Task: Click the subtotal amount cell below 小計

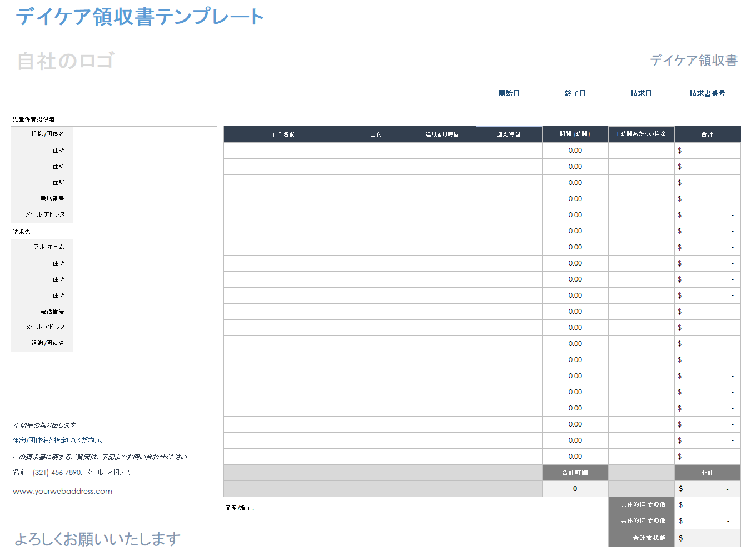Action: pos(708,489)
